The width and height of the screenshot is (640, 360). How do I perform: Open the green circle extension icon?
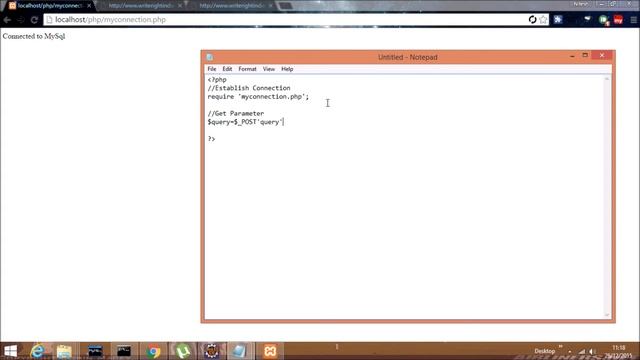(603, 20)
